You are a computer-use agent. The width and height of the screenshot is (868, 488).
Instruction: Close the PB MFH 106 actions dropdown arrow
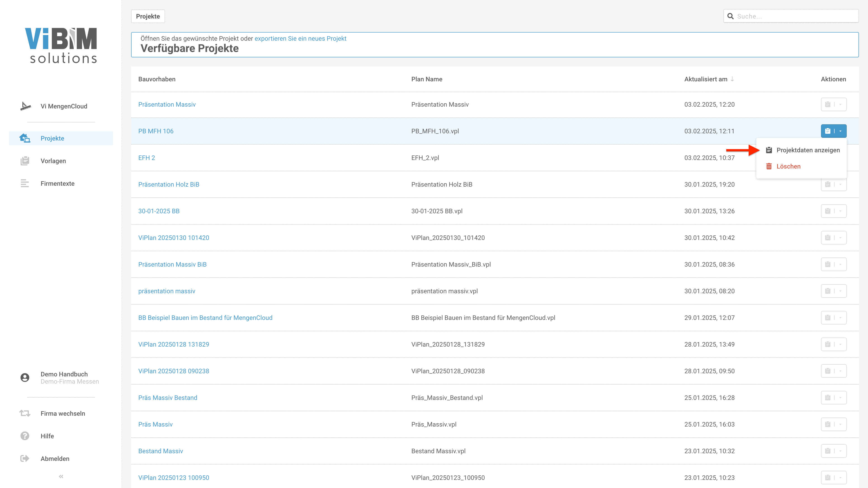(840, 131)
